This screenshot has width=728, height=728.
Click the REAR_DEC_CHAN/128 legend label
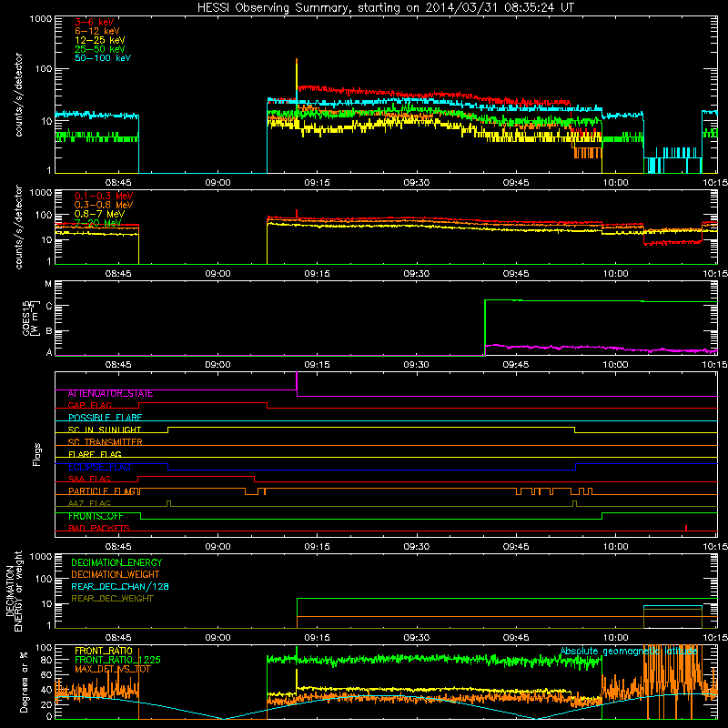[x=120, y=587]
